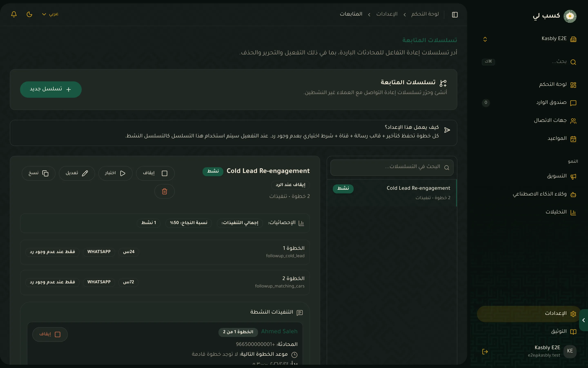Click the نسبة النجاح 50% badge

click(x=189, y=223)
